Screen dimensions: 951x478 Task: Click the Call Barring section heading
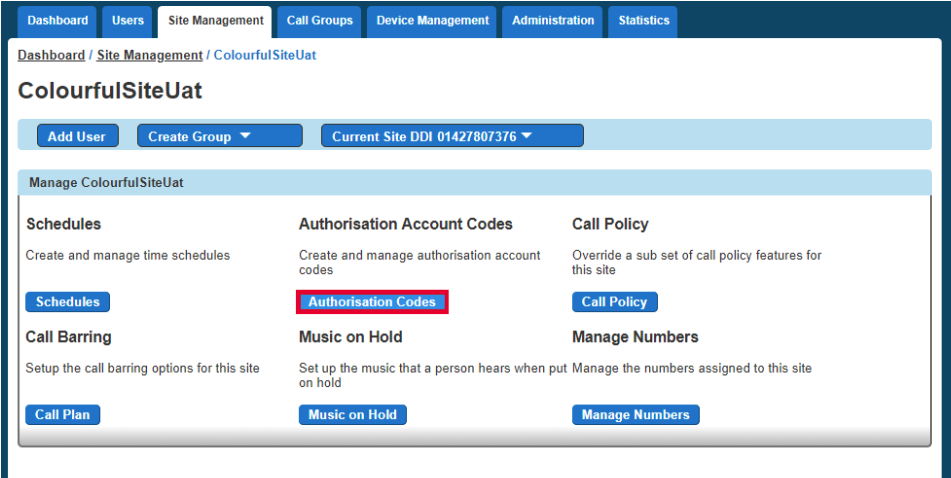point(69,337)
